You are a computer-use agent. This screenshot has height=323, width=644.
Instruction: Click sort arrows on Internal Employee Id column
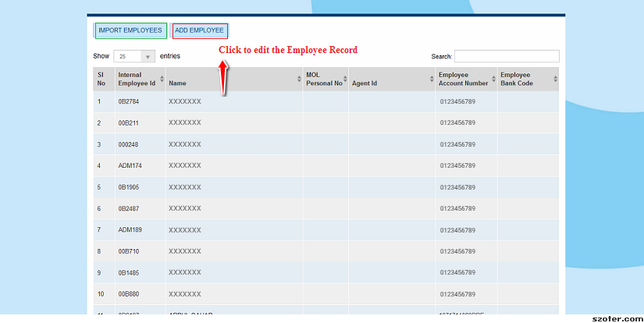tap(162, 79)
